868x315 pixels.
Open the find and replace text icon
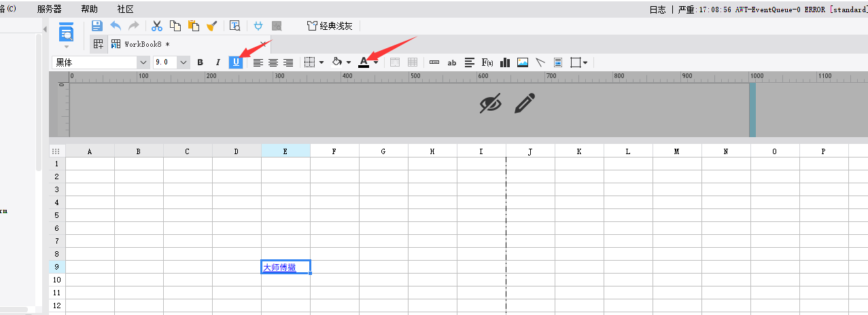235,26
